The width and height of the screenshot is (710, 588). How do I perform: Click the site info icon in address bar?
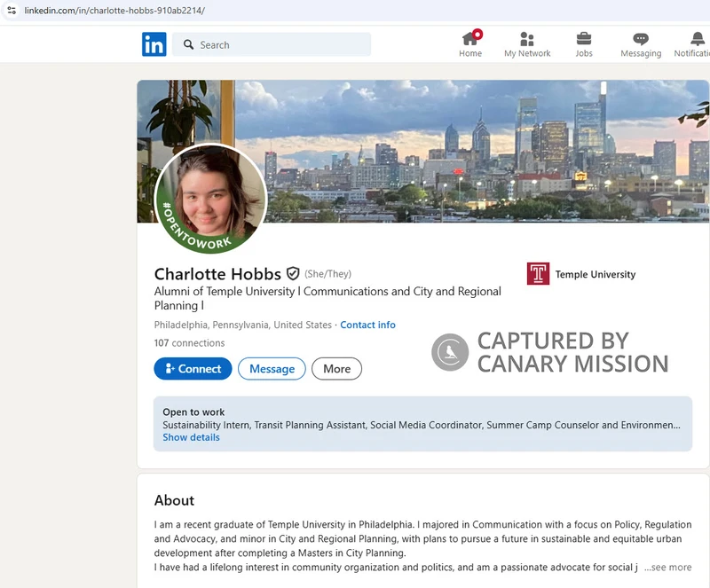[12, 10]
